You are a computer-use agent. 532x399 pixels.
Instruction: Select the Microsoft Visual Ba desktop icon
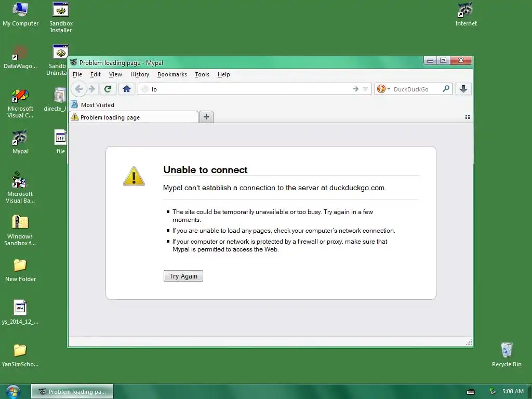coord(20,188)
